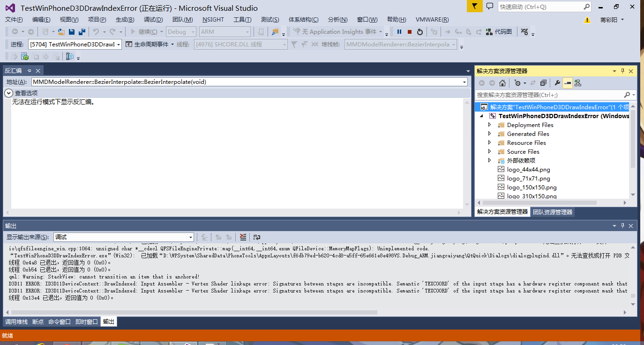
Task: Click the Save All toolbar icon
Action: (82, 32)
